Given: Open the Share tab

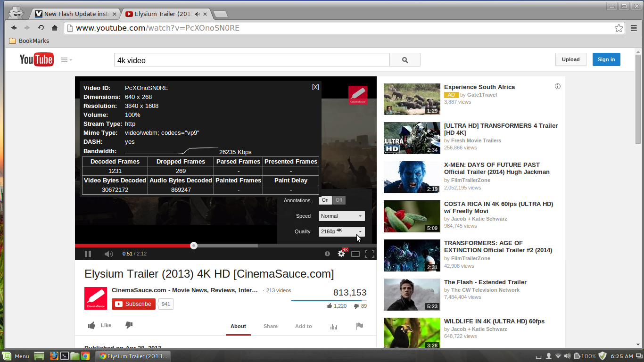Looking at the screenshot, I should 271,326.
